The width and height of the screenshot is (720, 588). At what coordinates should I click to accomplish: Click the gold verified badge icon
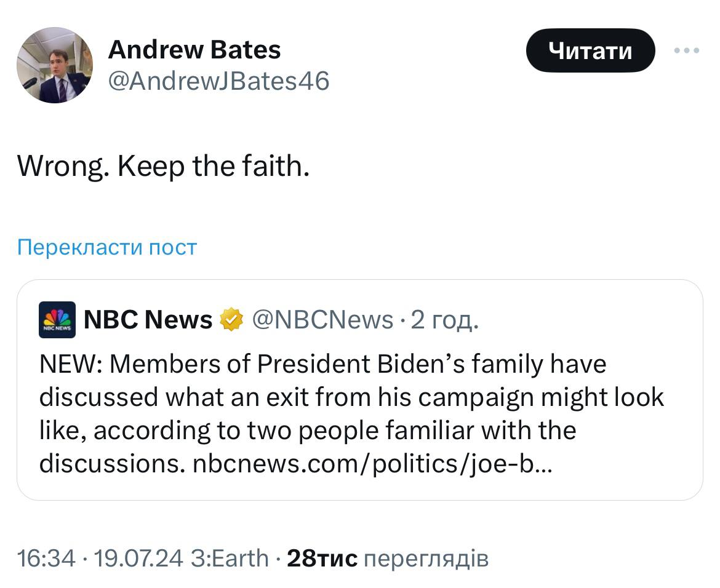(x=232, y=320)
